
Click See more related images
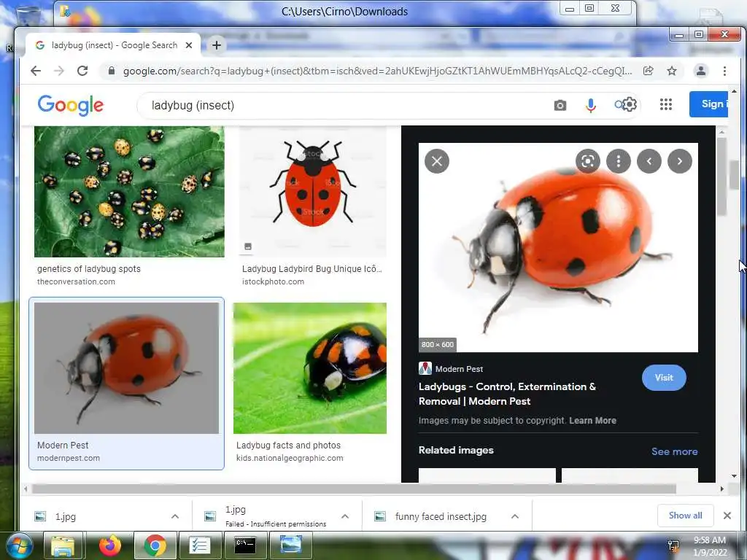[675, 451]
